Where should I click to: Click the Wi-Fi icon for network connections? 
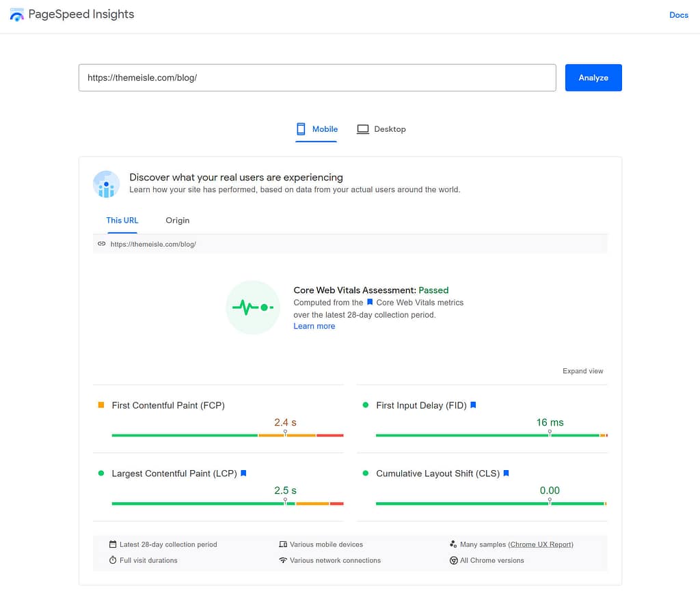pos(283,560)
